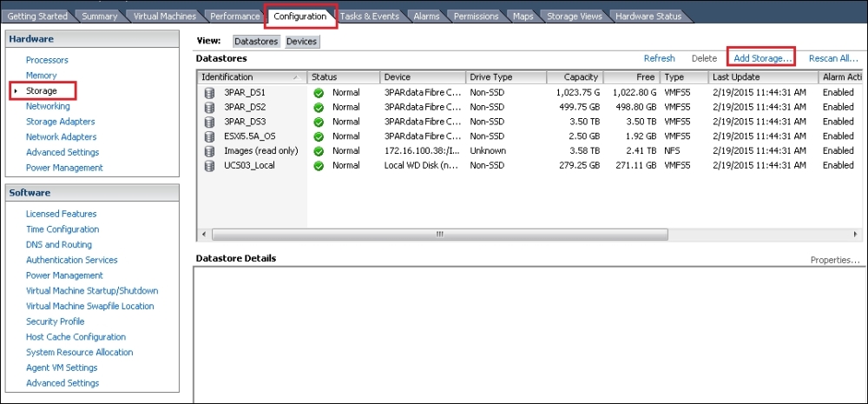This screenshot has height=404, width=868.
Task: Click the 3PAR_DS1 datastore disk icon
Action: tap(208, 91)
